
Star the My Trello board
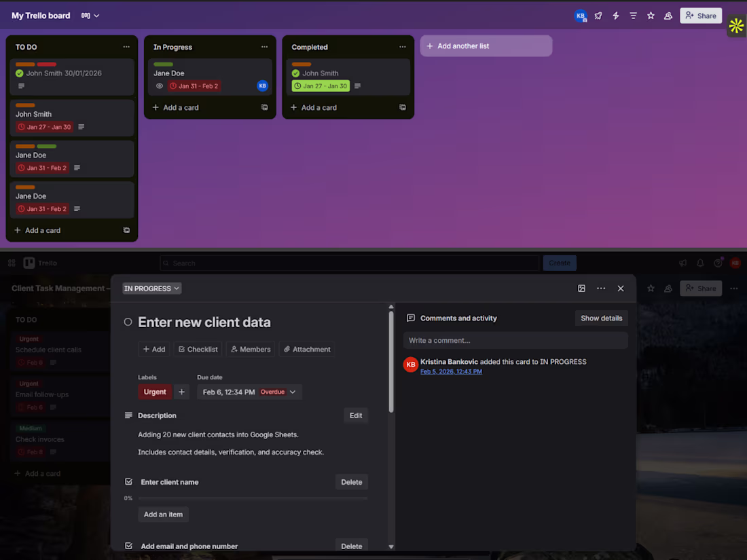tap(651, 15)
